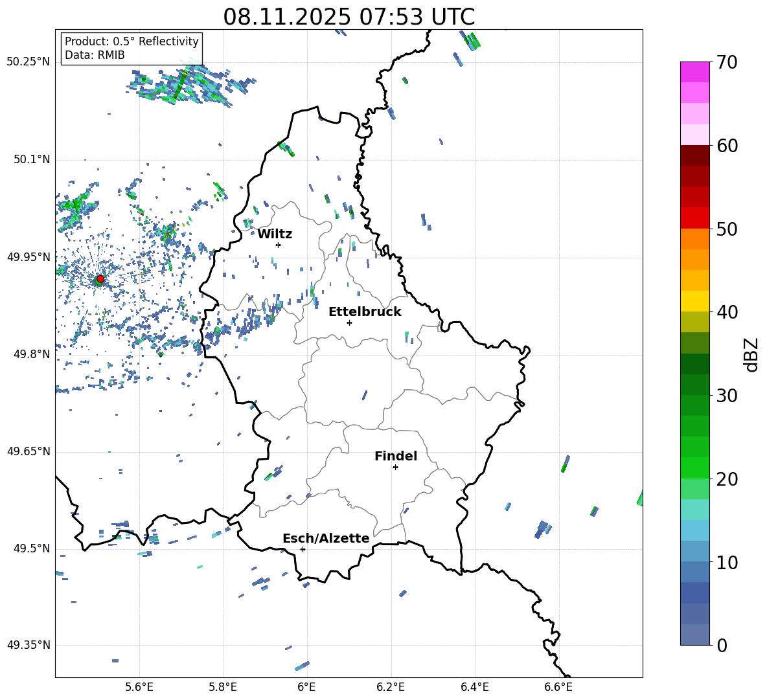The height and width of the screenshot is (700, 767).
Task: Click the 49.95°N latitude label
Action: pyautogui.click(x=29, y=256)
